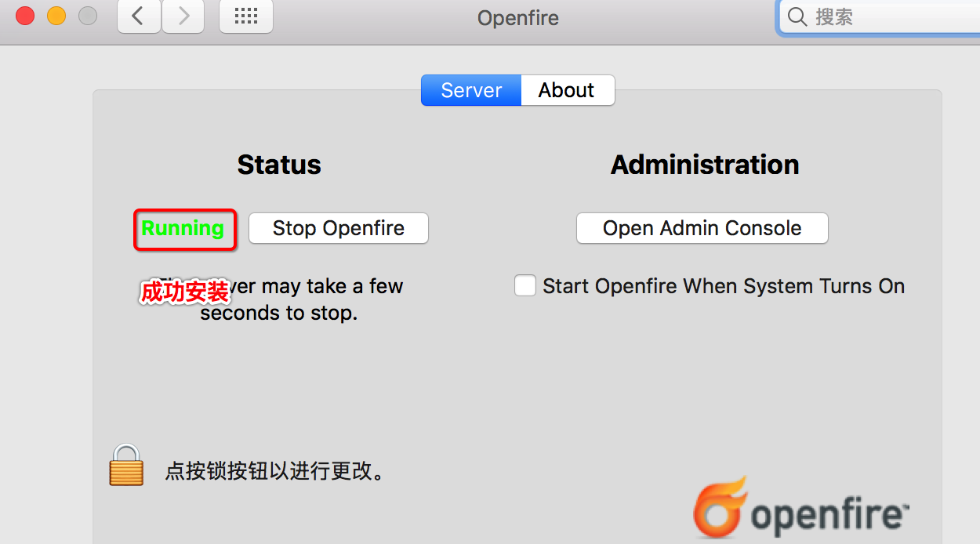Image resolution: width=980 pixels, height=544 pixels.
Task: Show all preferences with the grid icon
Action: [246, 16]
